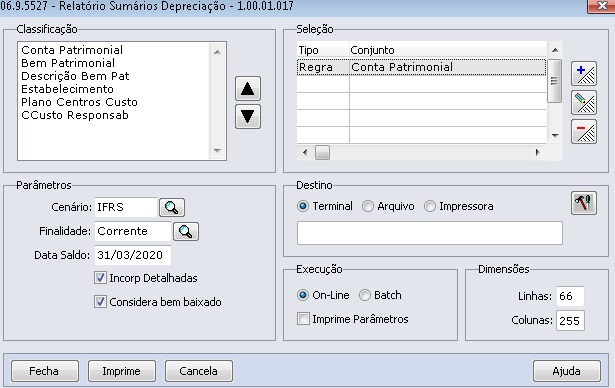This screenshot has width=615, height=388.
Task: Click Seleção horizontal scrollbar thumb
Action: coord(322,152)
